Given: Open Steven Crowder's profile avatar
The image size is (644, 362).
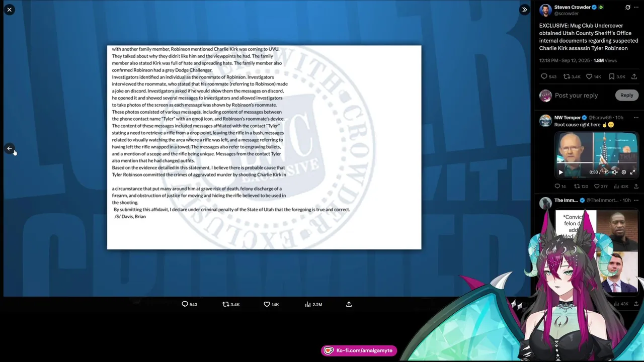Looking at the screenshot, I should tap(545, 10).
